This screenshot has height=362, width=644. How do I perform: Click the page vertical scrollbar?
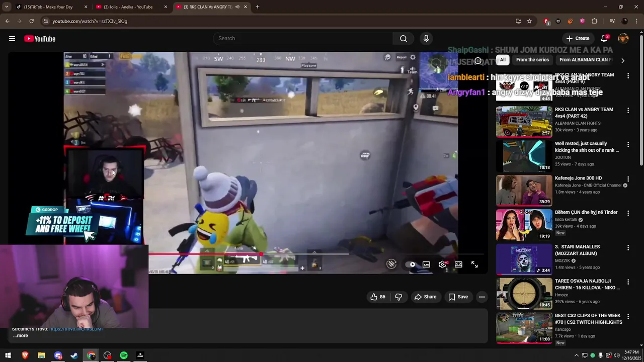(641, 101)
